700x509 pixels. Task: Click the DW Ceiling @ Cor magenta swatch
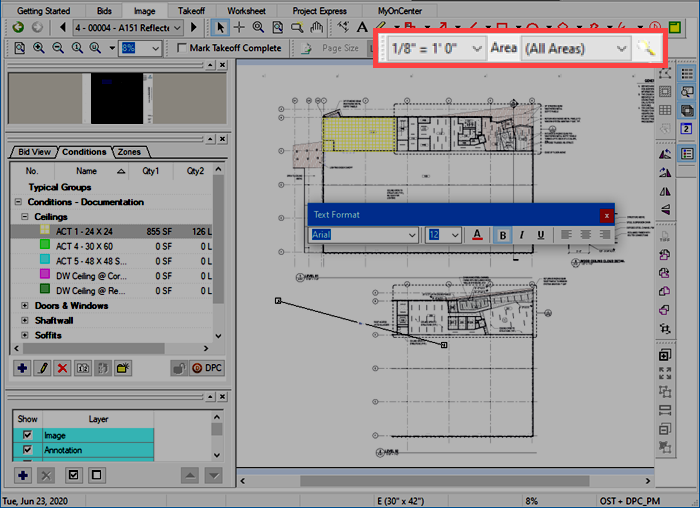pyautogui.click(x=45, y=274)
